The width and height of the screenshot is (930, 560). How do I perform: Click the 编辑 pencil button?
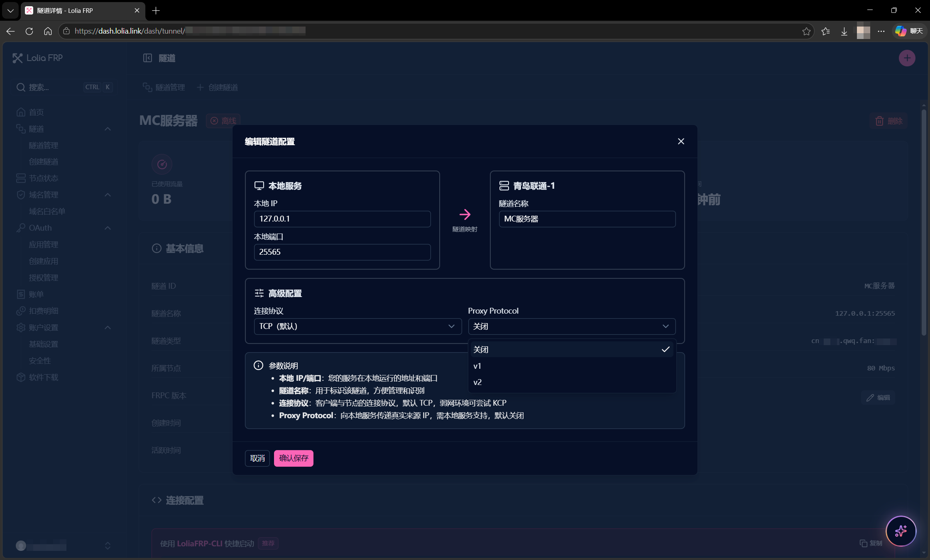pyautogui.click(x=878, y=397)
